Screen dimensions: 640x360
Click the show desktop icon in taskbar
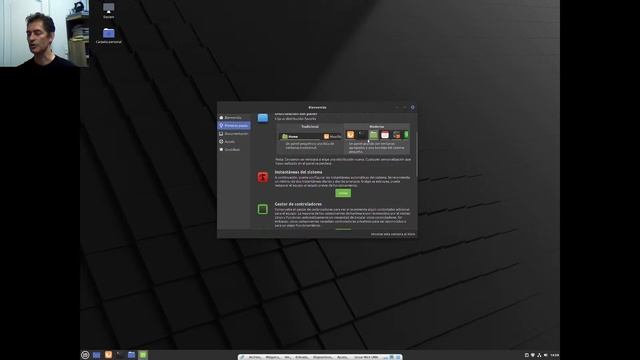(97, 355)
